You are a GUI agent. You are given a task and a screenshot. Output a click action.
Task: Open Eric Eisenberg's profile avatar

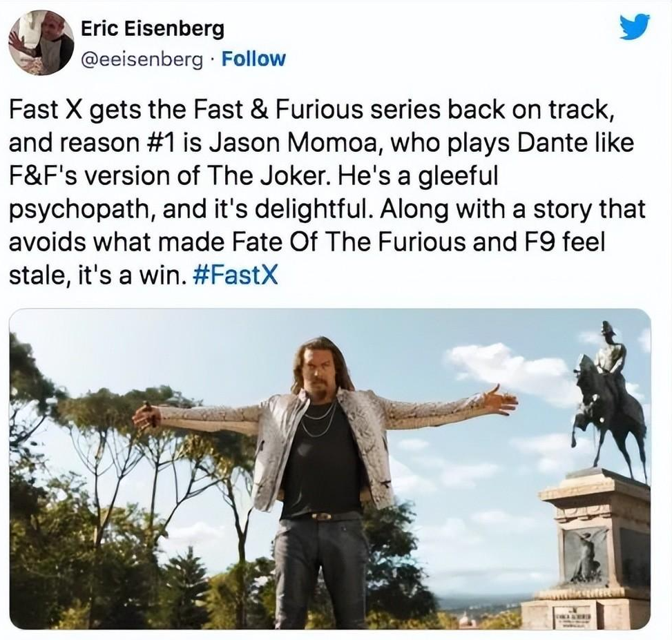click(41, 42)
